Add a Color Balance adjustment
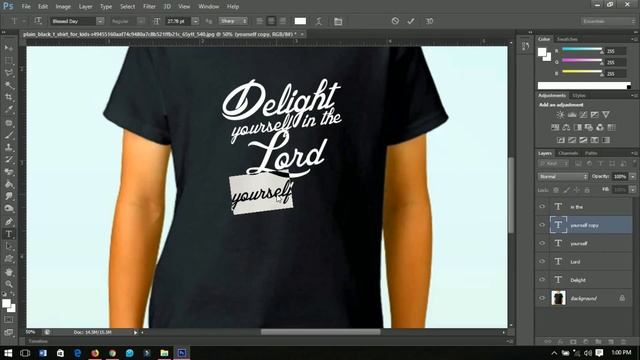640x360 pixels. coord(566,127)
